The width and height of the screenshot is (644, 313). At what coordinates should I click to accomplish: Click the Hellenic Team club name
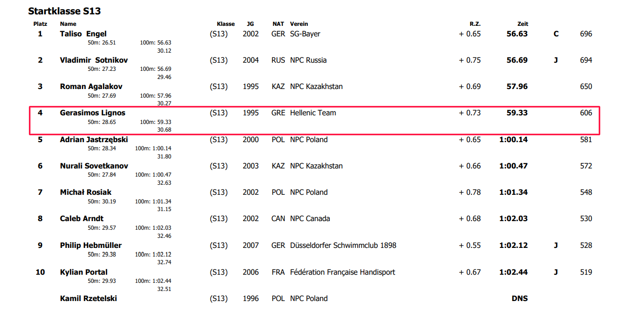[x=313, y=113]
